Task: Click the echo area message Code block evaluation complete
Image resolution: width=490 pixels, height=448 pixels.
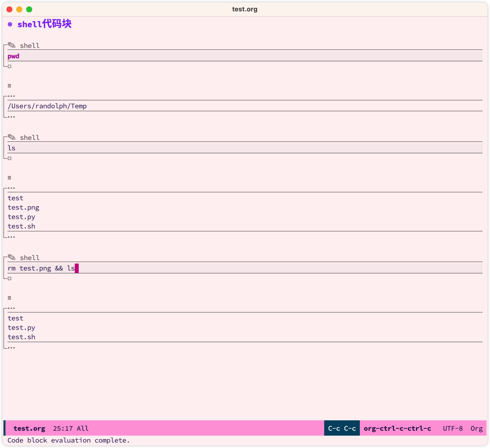Action: point(69,440)
